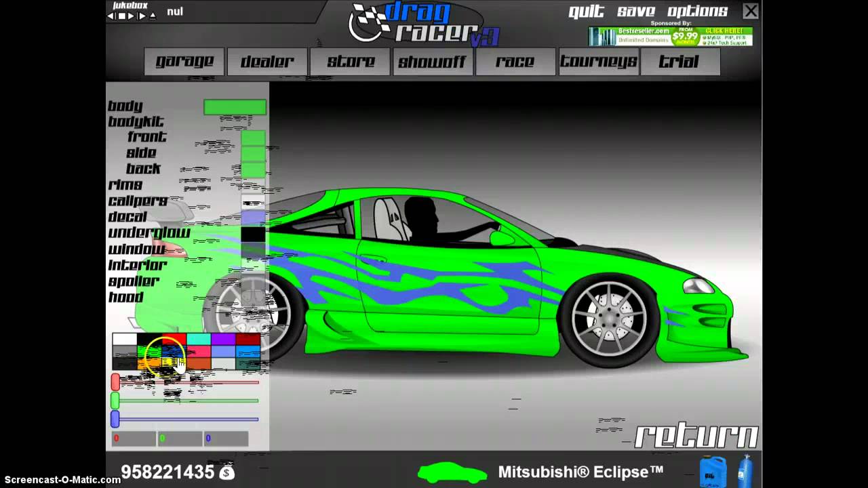Click the return button
The image size is (868, 488).
click(x=696, y=436)
